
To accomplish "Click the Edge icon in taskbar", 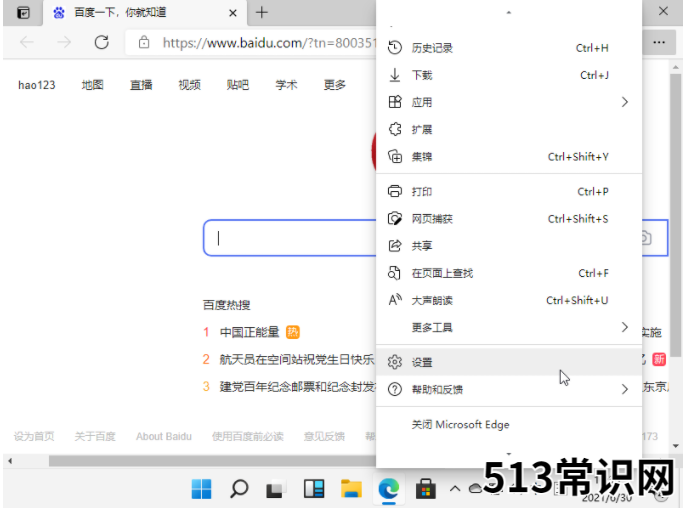I will pyautogui.click(x=389, y=489).
